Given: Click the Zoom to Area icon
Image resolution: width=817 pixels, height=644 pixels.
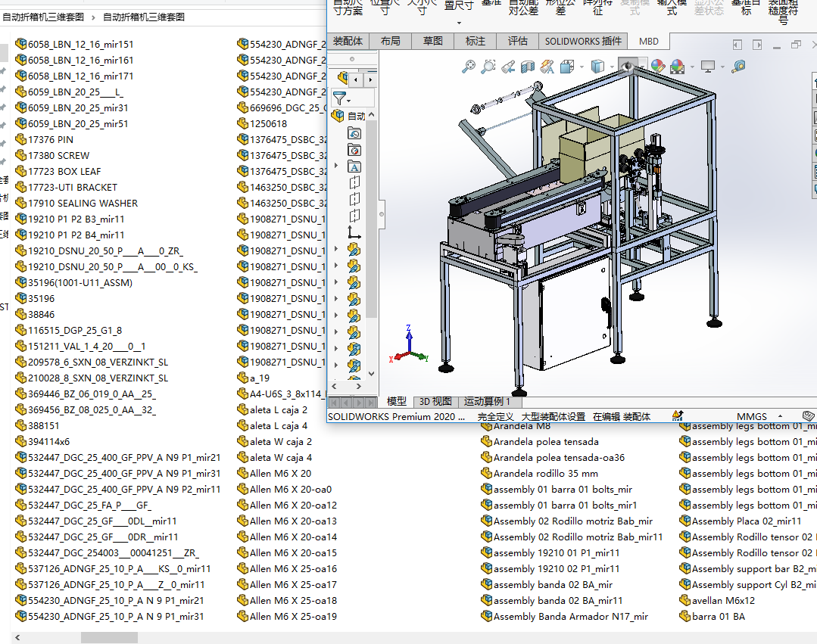Looking at the screenshot, I should [488, 67].
